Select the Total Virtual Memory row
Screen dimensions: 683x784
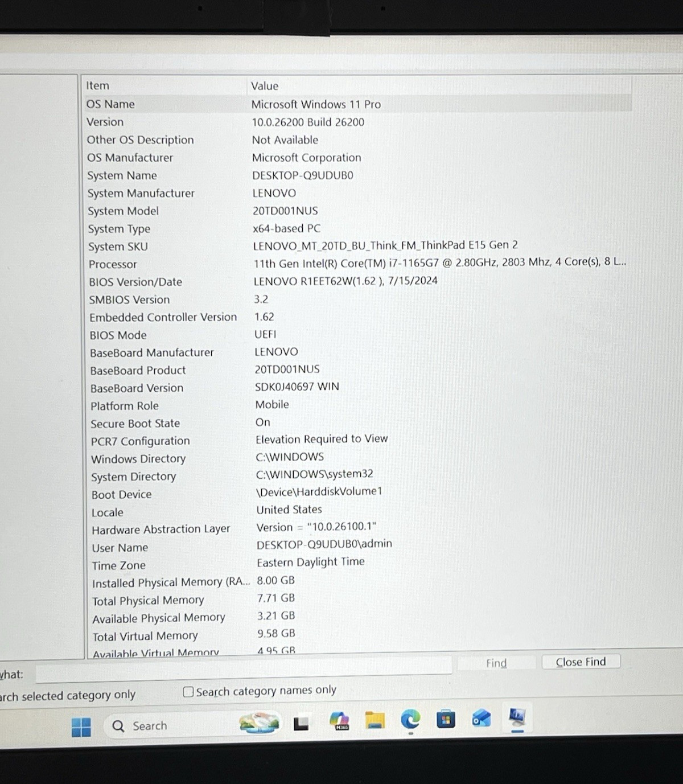357,635
